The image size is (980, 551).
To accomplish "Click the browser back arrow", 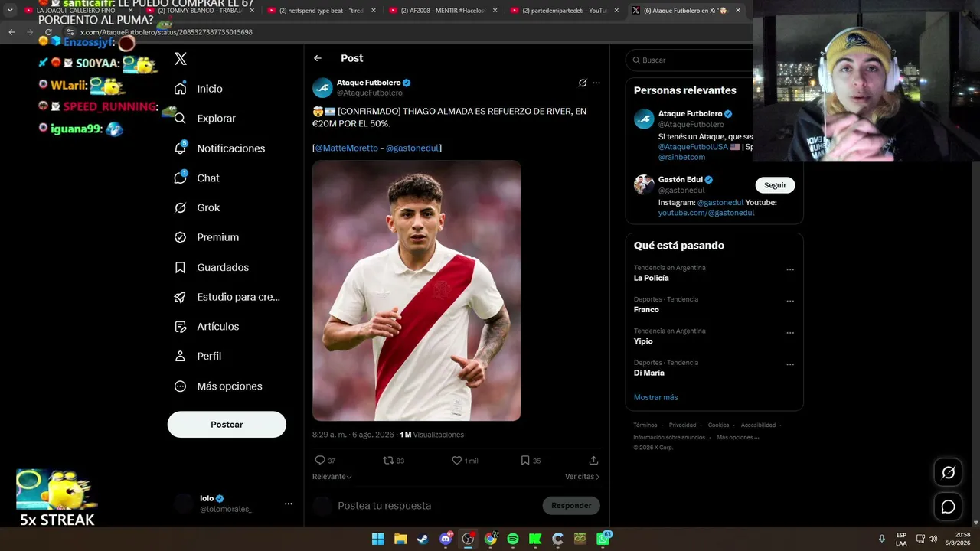I will pos(11,32).
